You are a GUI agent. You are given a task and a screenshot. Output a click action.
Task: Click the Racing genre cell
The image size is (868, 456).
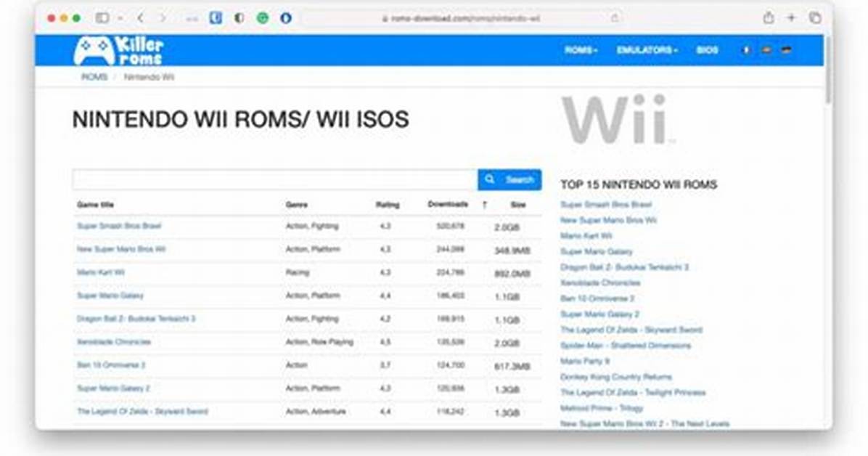[298, 272]
